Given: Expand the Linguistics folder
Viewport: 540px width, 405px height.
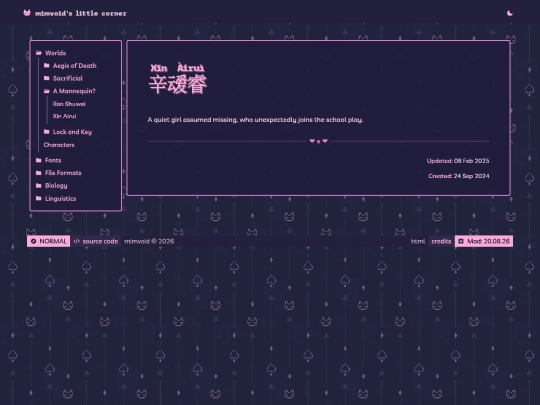Looking at the screenshot, I should (x=39, y=198).
